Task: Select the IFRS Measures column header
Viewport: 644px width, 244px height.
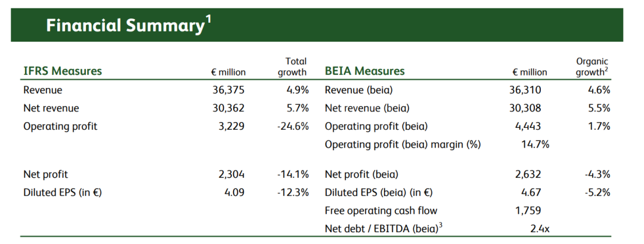Action: tap(63, 71)
